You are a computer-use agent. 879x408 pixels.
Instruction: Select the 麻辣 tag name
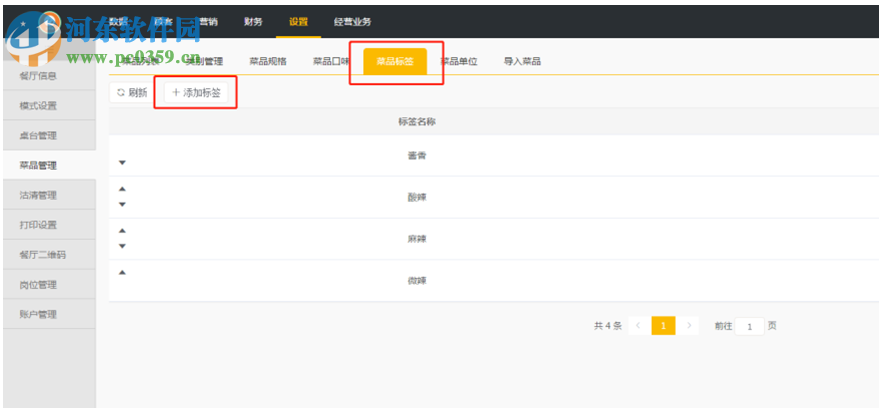pos(417,239)
